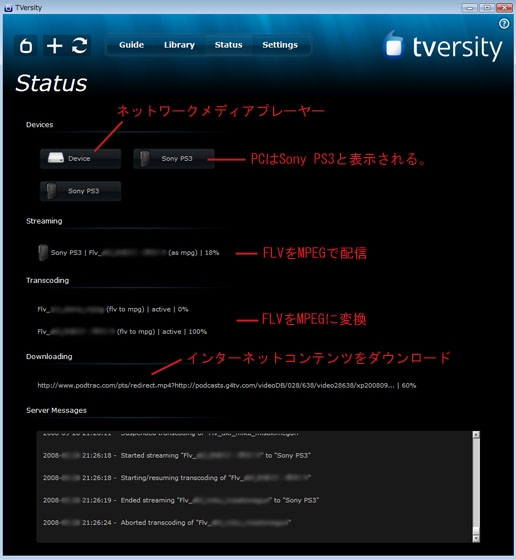Click the plus add-media icon
Image resolution: width=516 pixels, height=559 pixels.
point(55,46)
